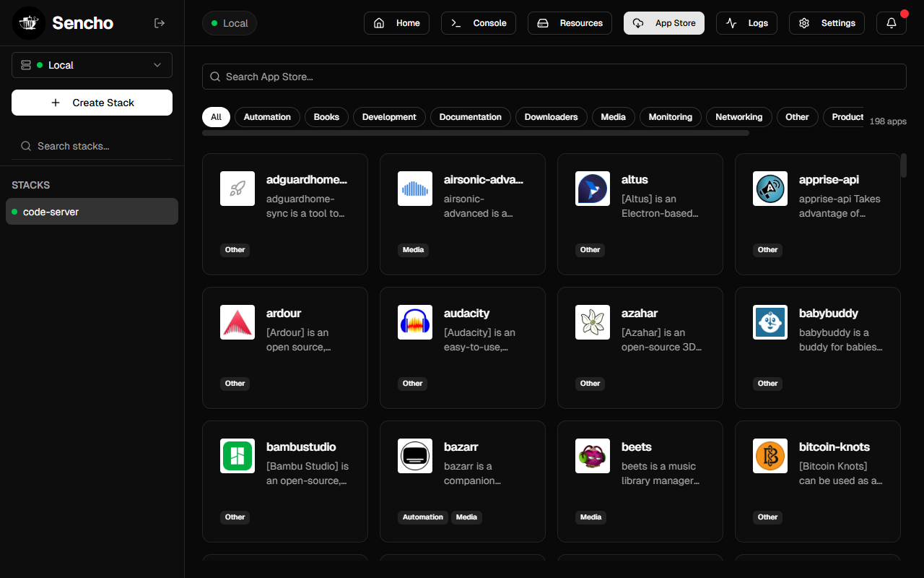Click the bitcoin-knots app title

click(x=834, y=447)
